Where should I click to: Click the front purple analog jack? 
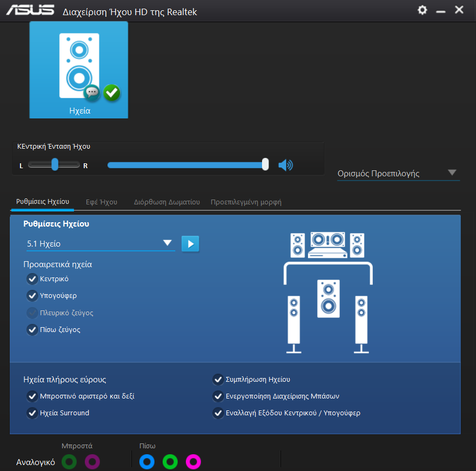(x=92, y=462)
